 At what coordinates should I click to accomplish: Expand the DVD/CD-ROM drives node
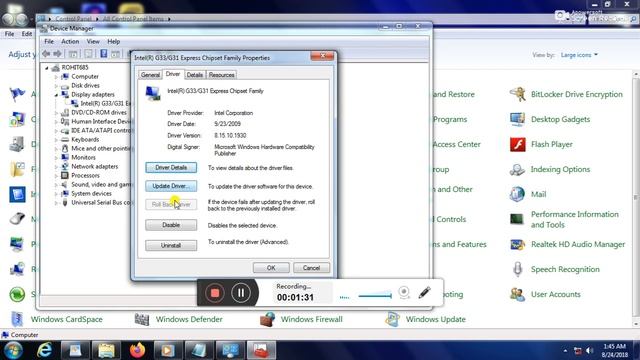(x=56, y=113)
